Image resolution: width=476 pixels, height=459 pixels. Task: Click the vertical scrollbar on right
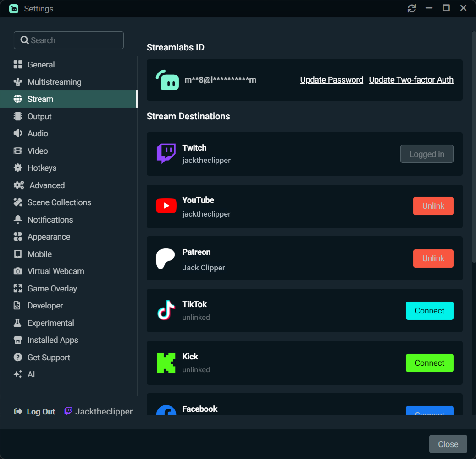[x=474, y=147]
